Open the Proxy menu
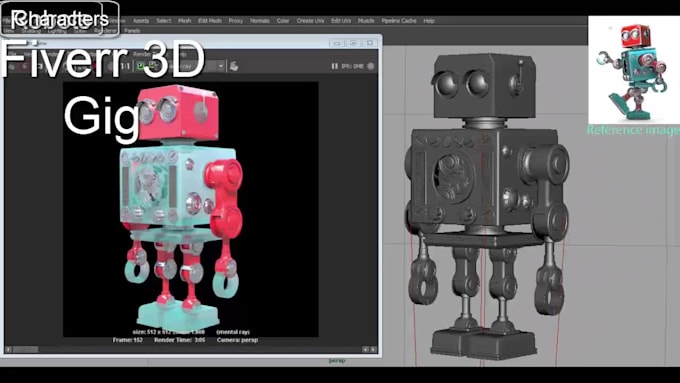 click(x=236, y=21)
